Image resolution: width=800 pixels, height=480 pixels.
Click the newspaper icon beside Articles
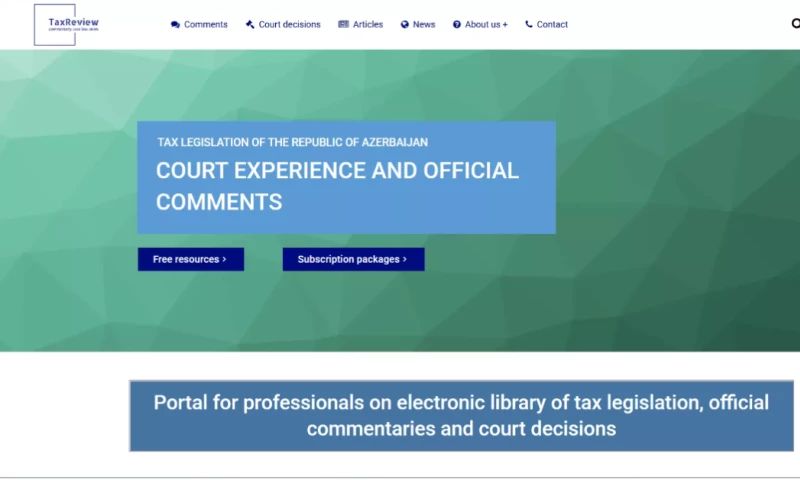pyautogui.click(x=343, y=24)
